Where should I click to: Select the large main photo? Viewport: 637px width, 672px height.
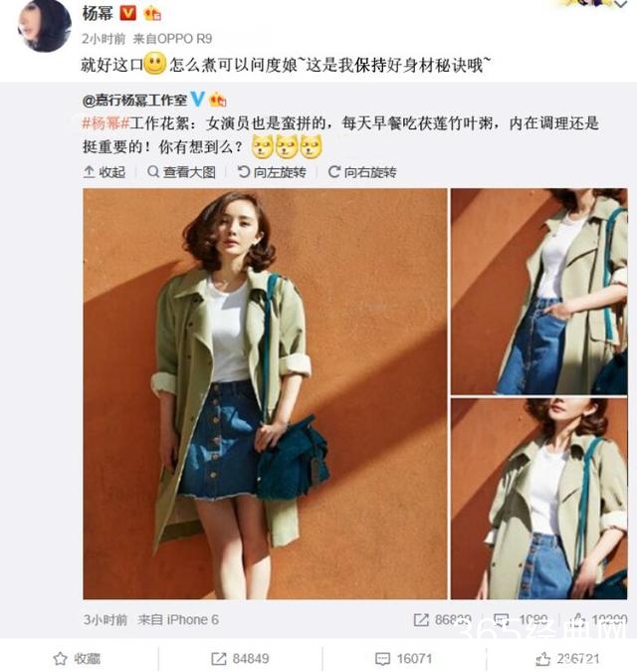coord(265,393)
